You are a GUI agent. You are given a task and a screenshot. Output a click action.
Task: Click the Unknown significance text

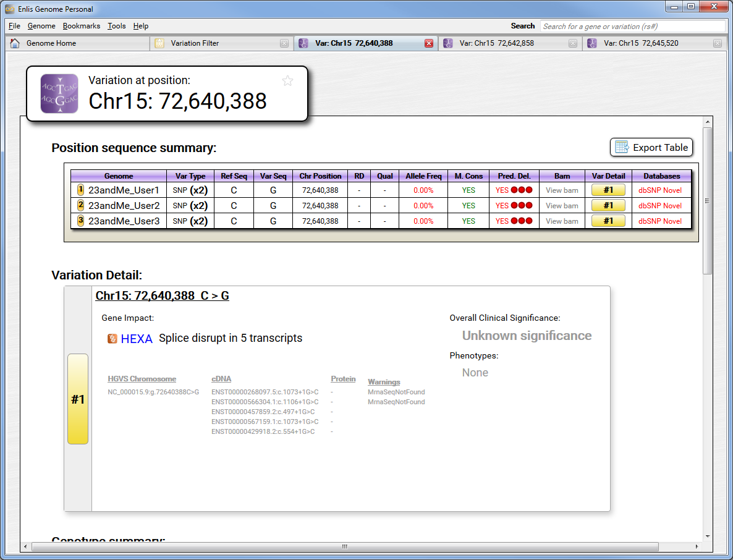click(527, 336)
